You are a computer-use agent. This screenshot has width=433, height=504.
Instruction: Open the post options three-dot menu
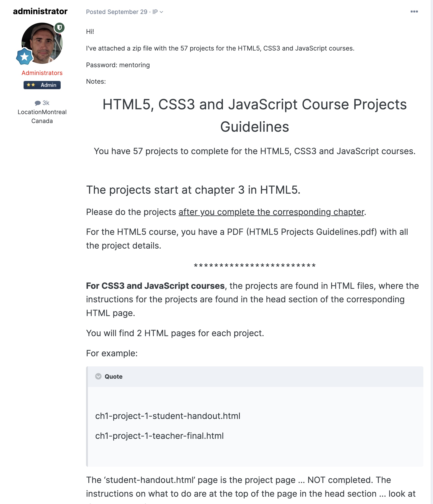[414, 12]
